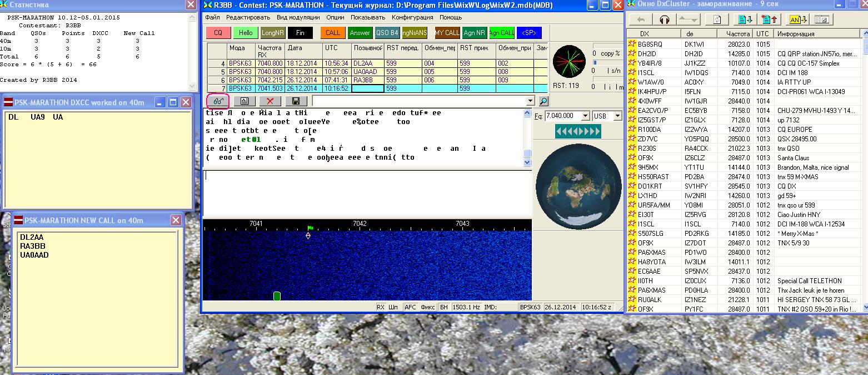Image resolution: width=868 pixels, height=375 pixels.
Task: Toggle AFC in the status bar
Action: coord(410,307)
